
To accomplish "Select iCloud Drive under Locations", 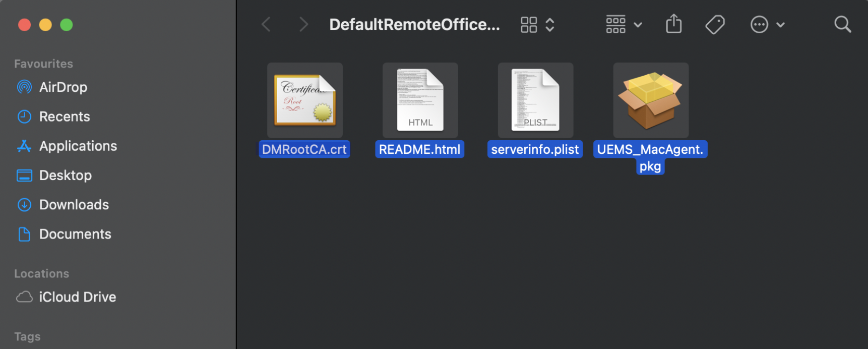I will pyautogui.click(x=77, y=297).
